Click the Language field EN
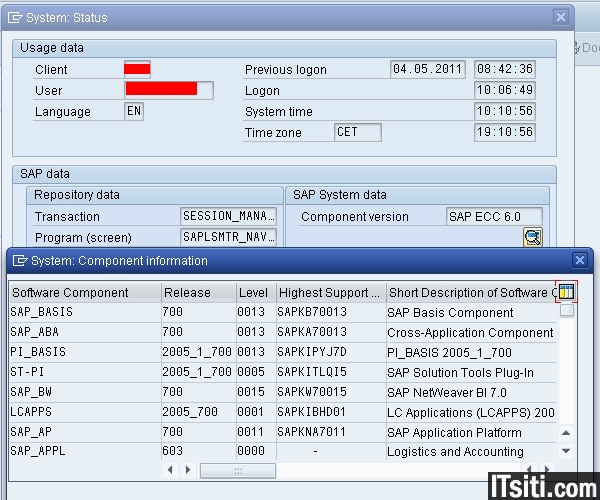This screenshot has height=500, width=600. [x=134, y=111]
